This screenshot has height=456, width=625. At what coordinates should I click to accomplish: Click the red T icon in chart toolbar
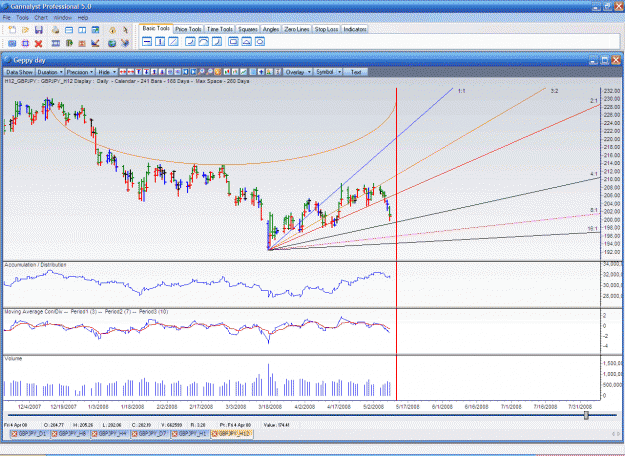click(x=138, y=72)
